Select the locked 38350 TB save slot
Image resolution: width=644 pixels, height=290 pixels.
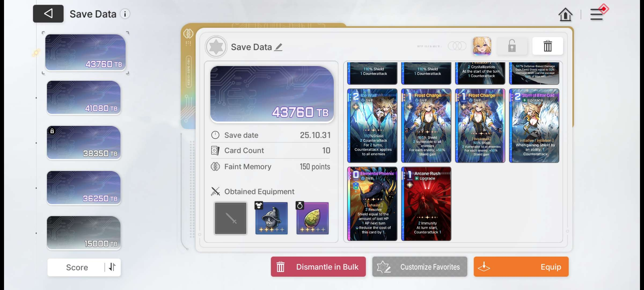pyautogui.click(x=84, y=143)
